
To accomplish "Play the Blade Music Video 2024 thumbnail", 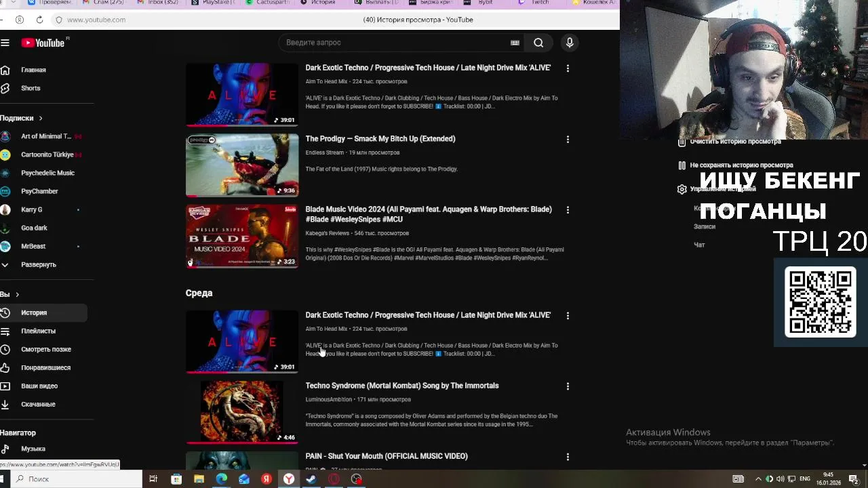I will coord(242,236).
